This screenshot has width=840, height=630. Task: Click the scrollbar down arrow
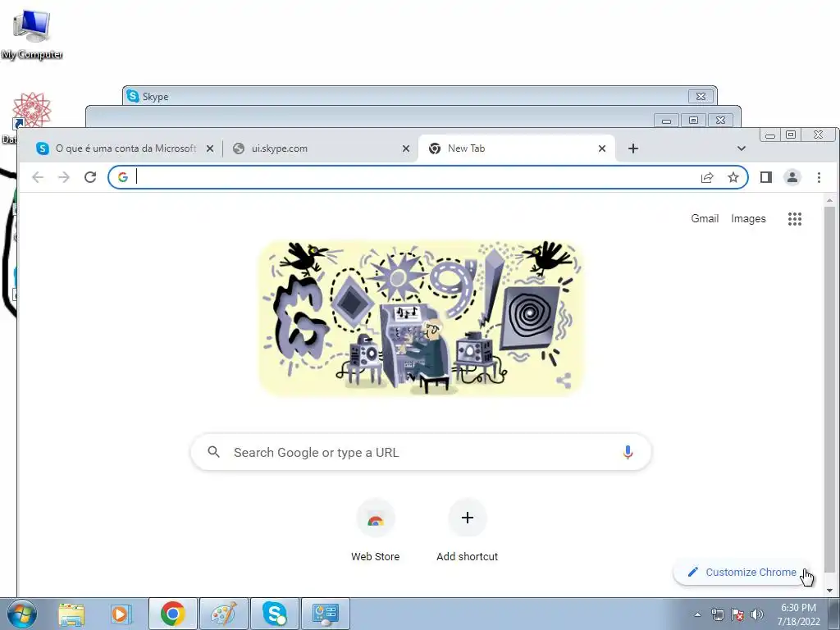[829, 591]
